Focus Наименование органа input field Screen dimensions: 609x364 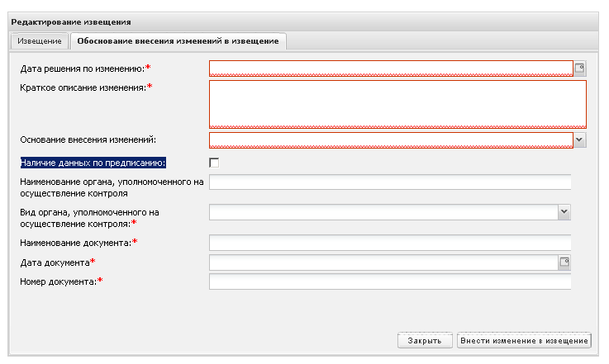pos(390,182)
